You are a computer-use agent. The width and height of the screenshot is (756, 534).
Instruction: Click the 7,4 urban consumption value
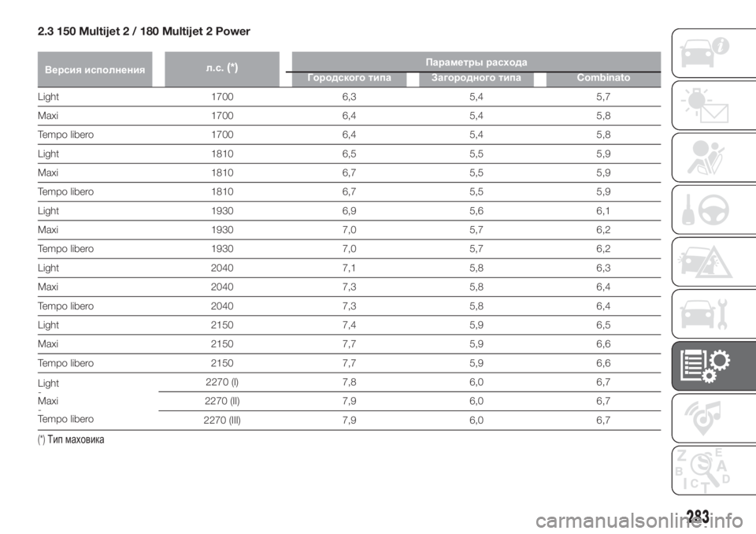349,325
